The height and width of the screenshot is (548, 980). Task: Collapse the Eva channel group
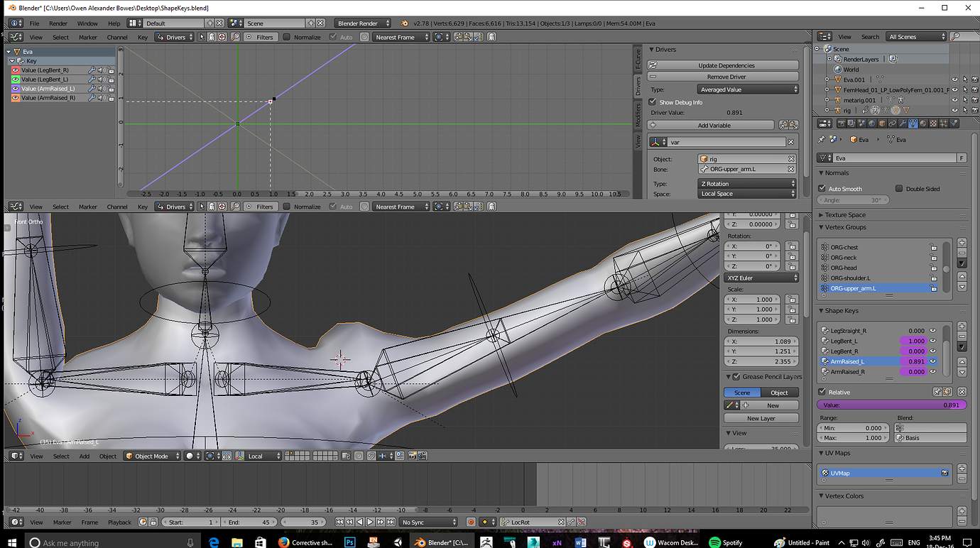click(9, 52)
